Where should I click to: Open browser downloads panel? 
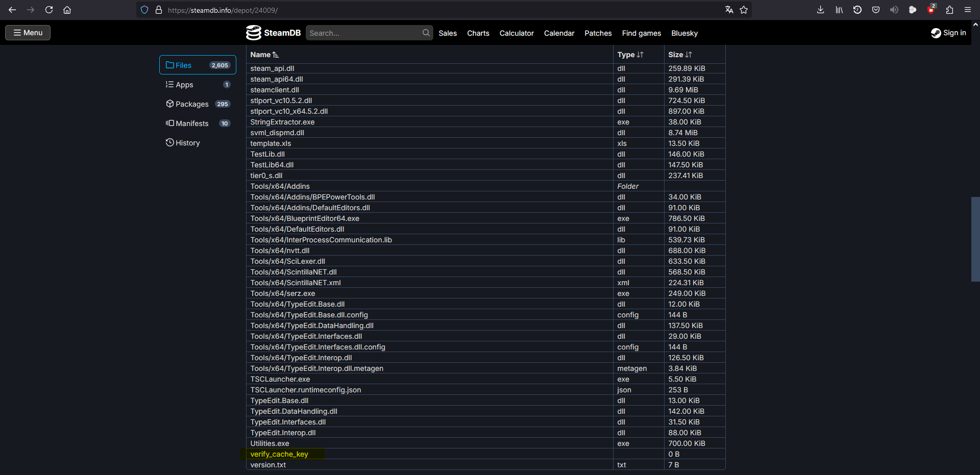click(820, 10)
